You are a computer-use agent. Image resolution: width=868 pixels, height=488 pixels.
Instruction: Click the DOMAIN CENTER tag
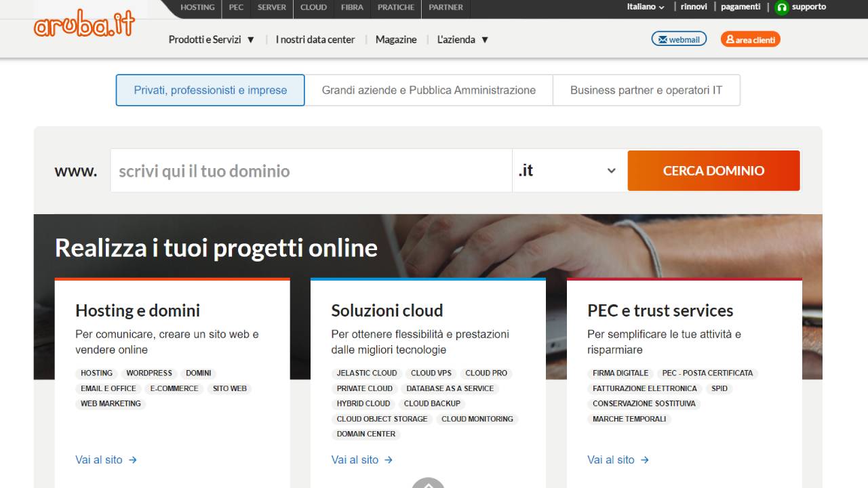pos(366,434)
